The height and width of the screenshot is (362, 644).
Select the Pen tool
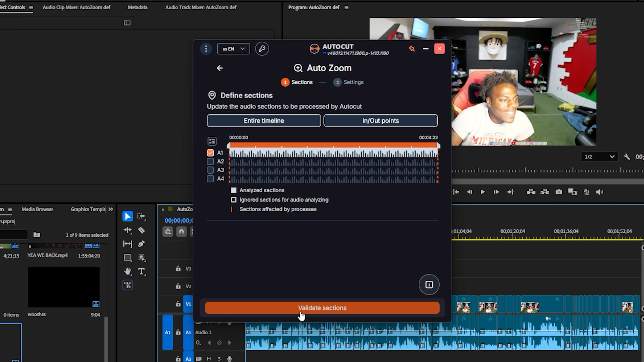click(142, 244)
